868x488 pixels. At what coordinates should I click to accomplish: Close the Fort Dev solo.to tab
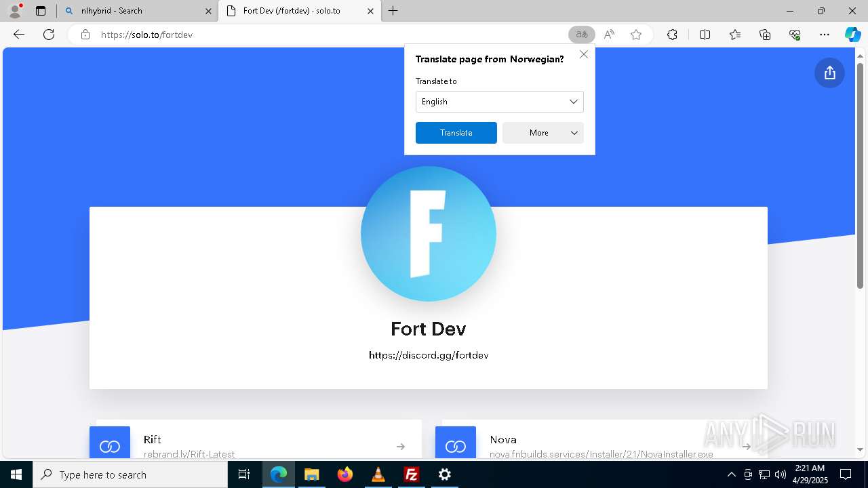click(x=370, y=11)
